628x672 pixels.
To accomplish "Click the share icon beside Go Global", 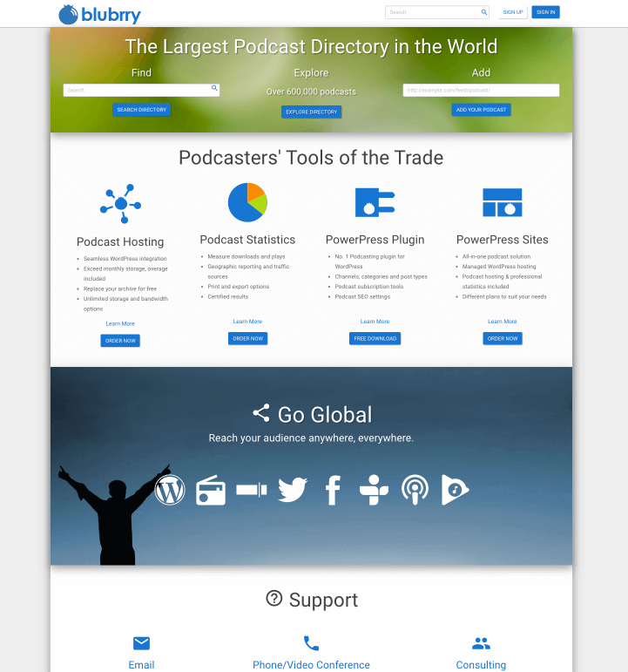I will click(261, 413).
